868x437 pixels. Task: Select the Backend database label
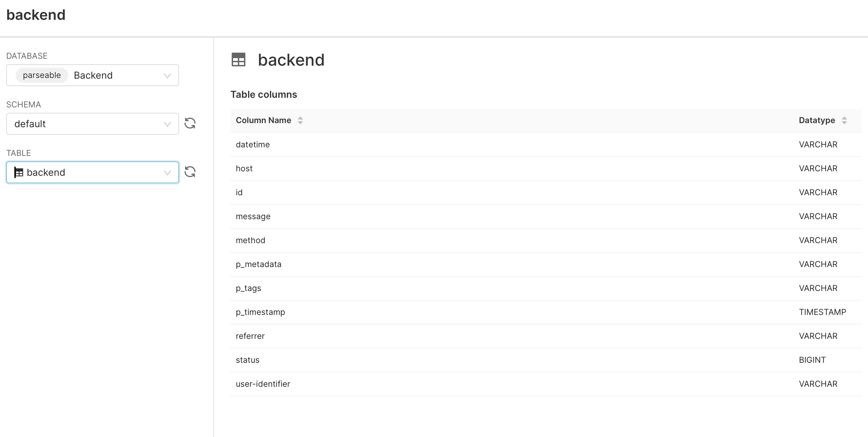point(93,75)
